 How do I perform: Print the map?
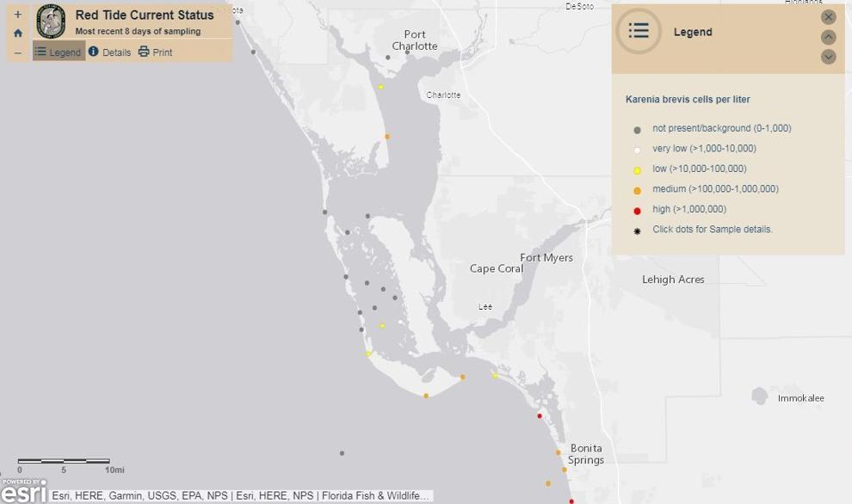(x=155, y=52)
